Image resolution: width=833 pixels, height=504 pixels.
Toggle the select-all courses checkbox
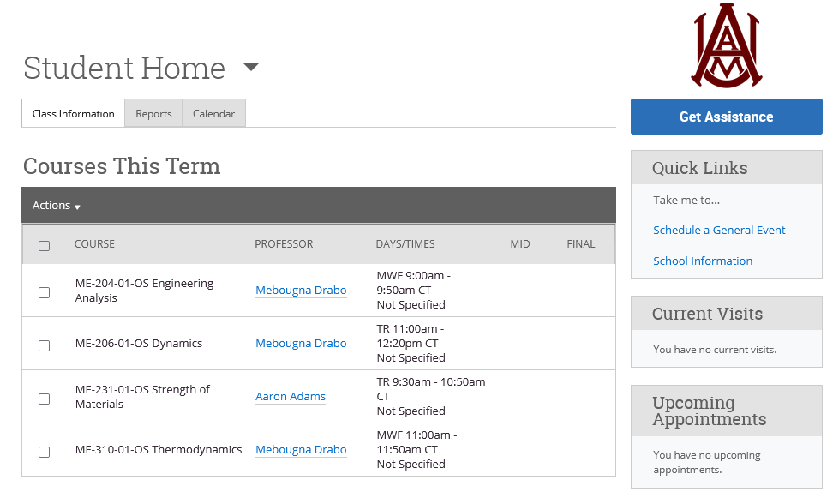[45, 246]
